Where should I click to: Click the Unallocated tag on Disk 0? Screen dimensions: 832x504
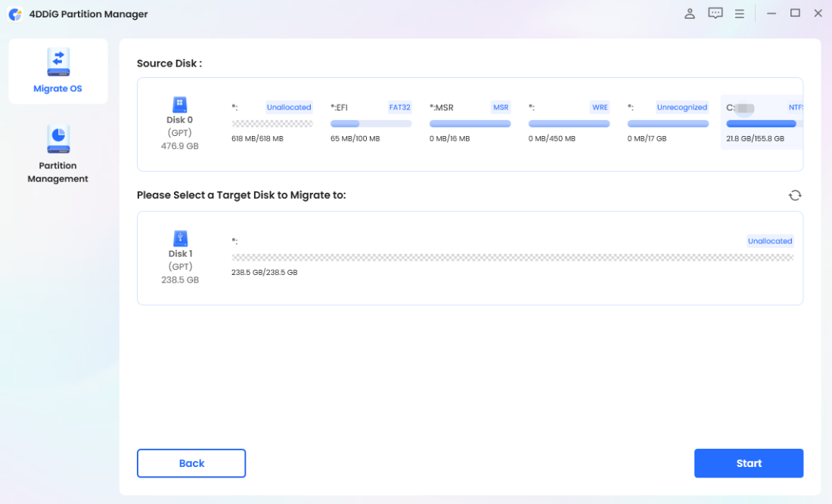(289, 107)
